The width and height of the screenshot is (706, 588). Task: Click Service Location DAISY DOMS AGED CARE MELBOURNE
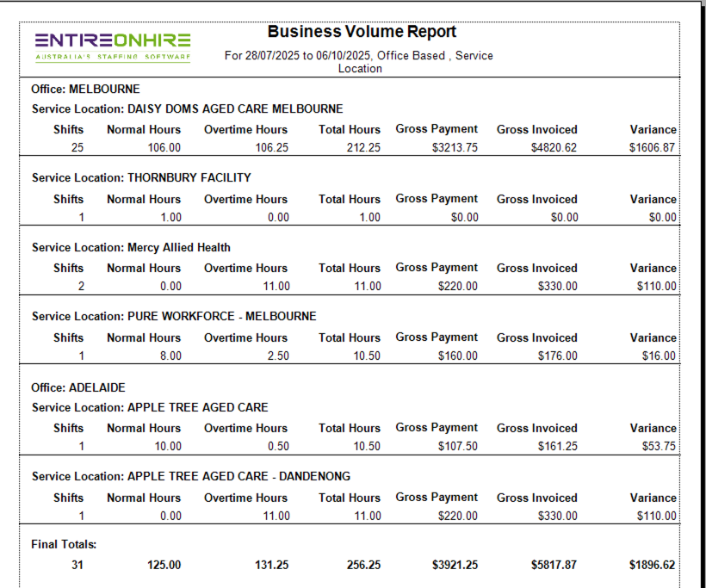pyautogui.click(x=187, y=108)
